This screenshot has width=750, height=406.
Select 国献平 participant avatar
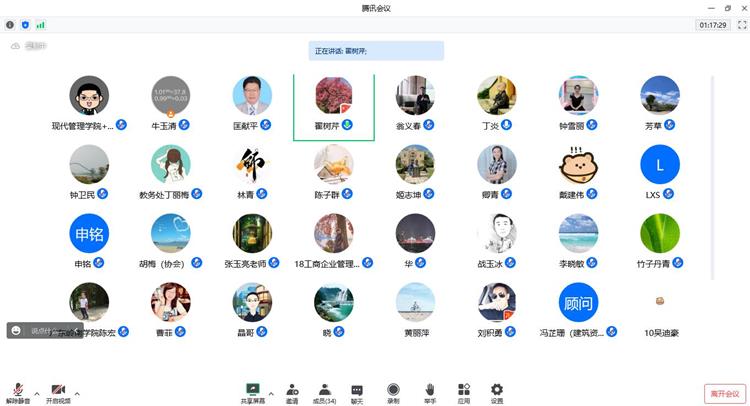(x=252, y=96)
